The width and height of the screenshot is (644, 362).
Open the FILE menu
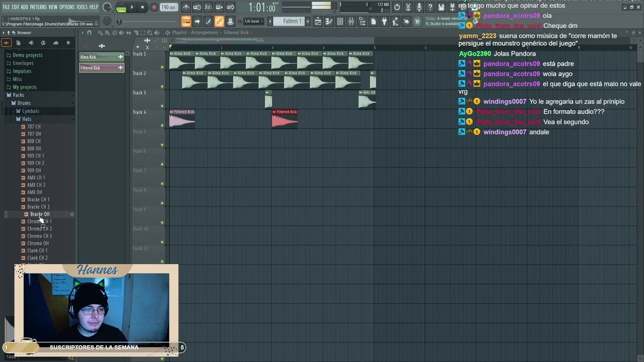pyautogui.click(x=6, y=7)
